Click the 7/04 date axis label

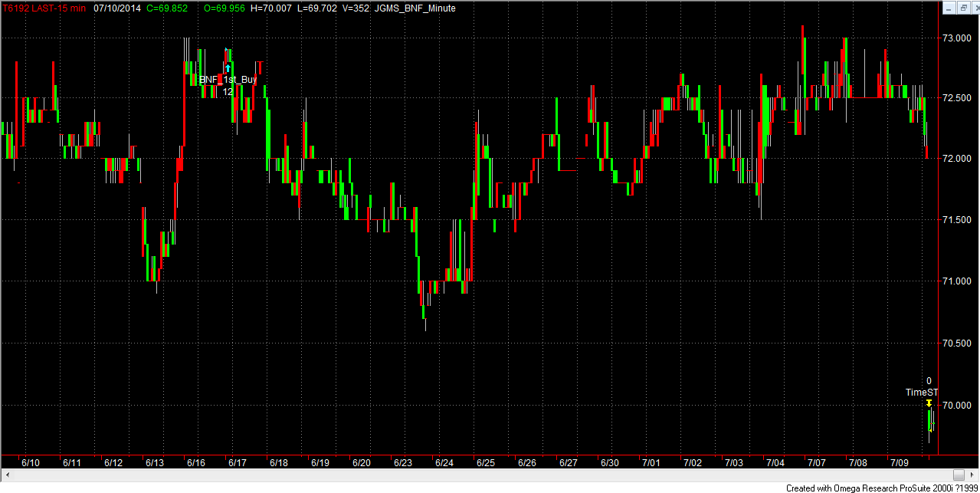(775, 462)
